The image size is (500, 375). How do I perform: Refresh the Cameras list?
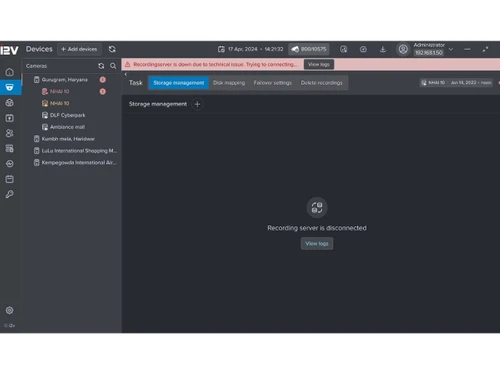pos(101,66)
